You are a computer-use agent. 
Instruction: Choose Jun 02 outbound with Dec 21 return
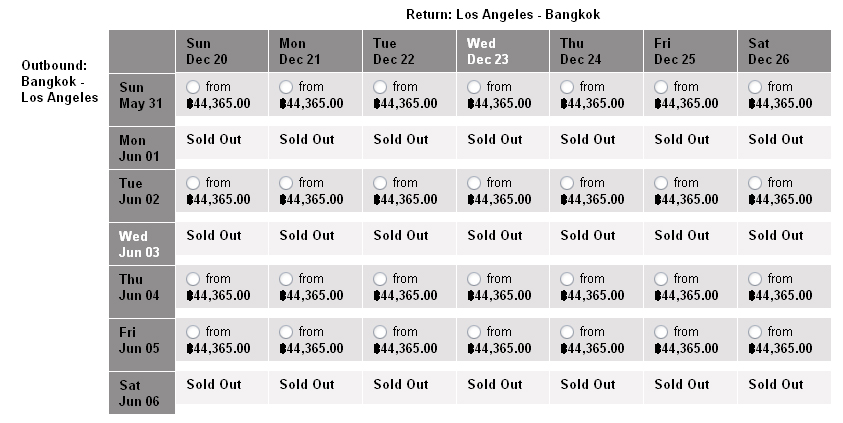[286, 183]
